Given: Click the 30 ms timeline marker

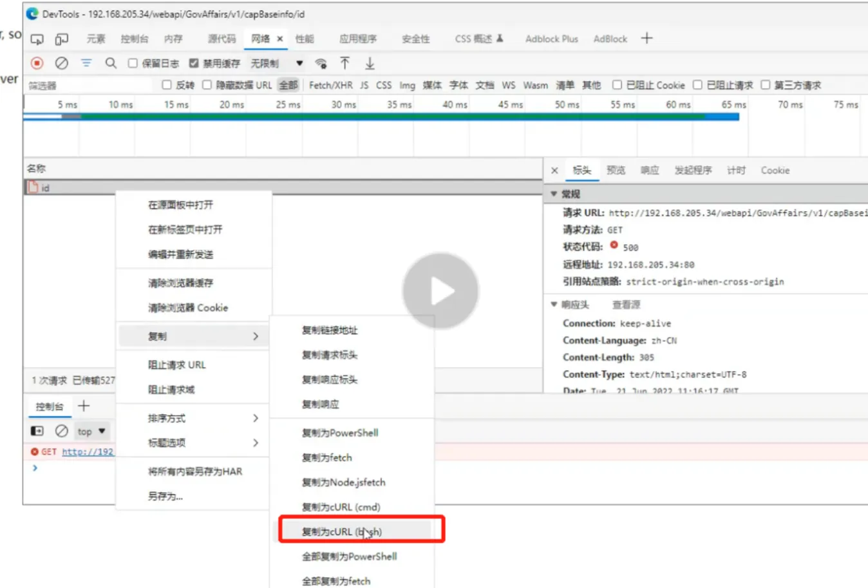Looking at the screenshot, I should pos(343,104).
